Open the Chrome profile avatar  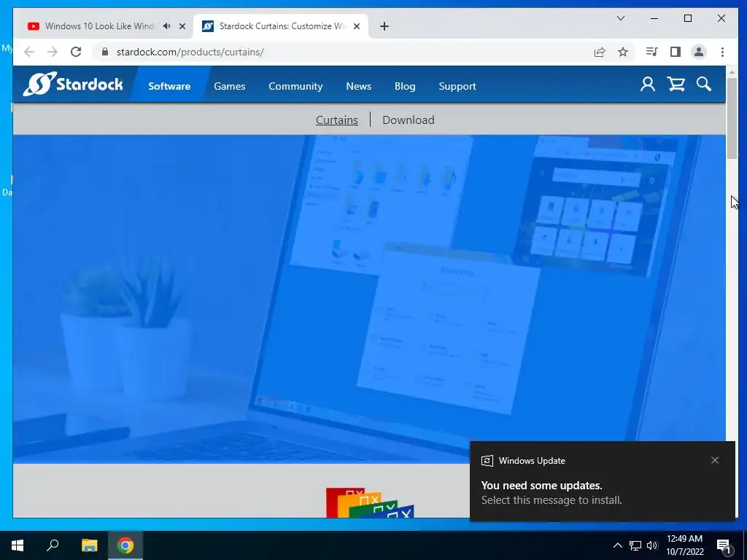(699, 52)
